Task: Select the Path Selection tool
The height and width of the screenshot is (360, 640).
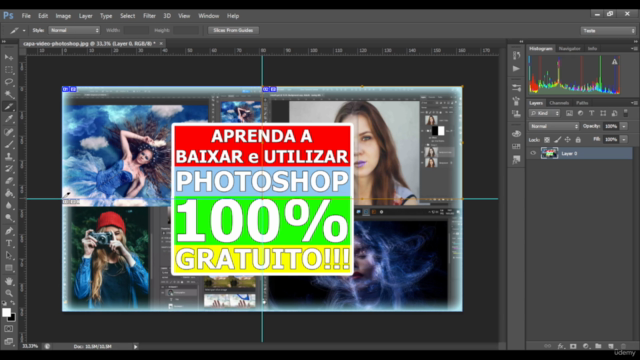Action: pos(9,256)
